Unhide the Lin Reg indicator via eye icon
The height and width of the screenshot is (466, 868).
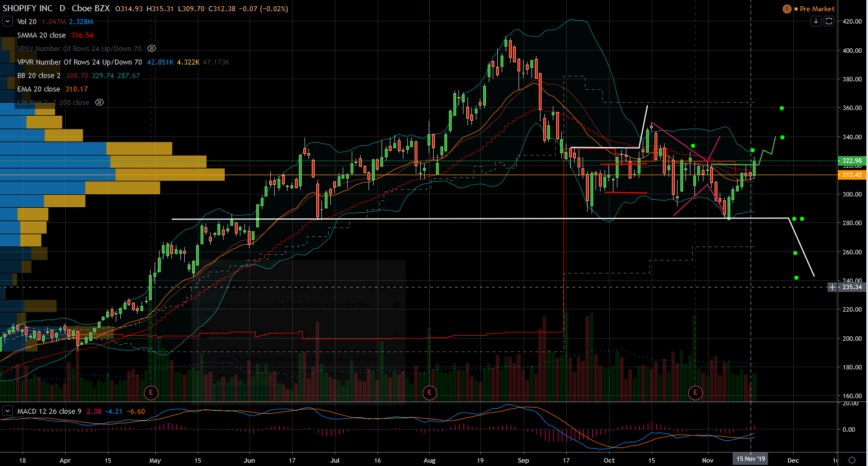click(99, 103)
